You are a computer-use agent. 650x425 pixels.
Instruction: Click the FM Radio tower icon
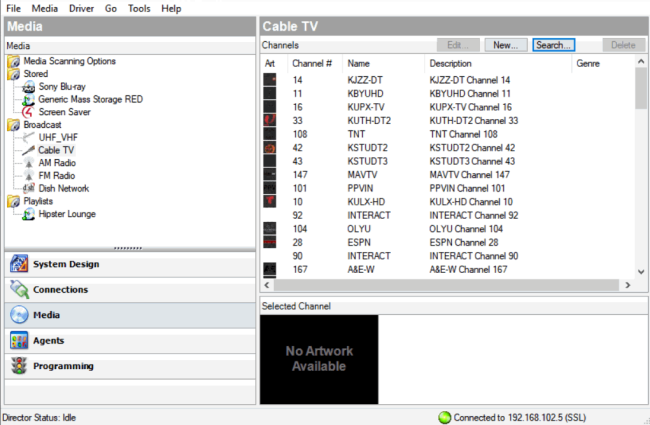click(28, 176)
